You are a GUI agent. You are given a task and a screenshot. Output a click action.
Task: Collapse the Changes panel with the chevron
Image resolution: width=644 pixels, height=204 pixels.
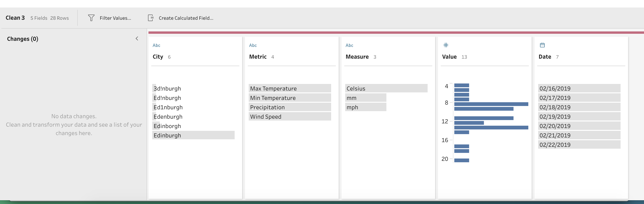[137, 38]
